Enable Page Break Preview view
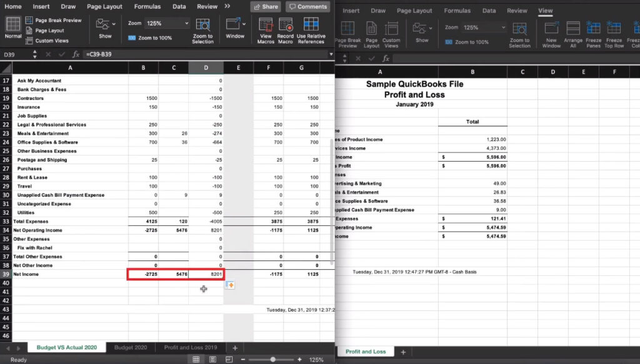640x364 pixels. click(53, 19)
